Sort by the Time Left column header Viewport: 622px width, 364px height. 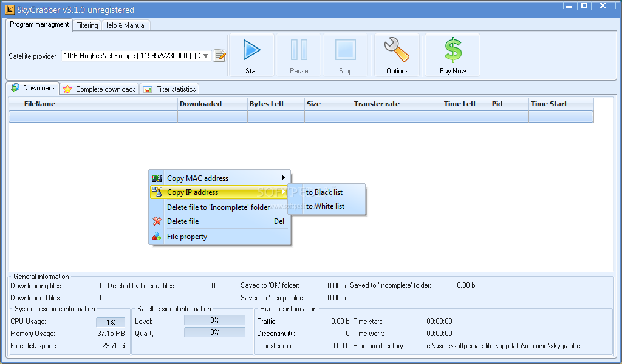[x=466, y=104]
